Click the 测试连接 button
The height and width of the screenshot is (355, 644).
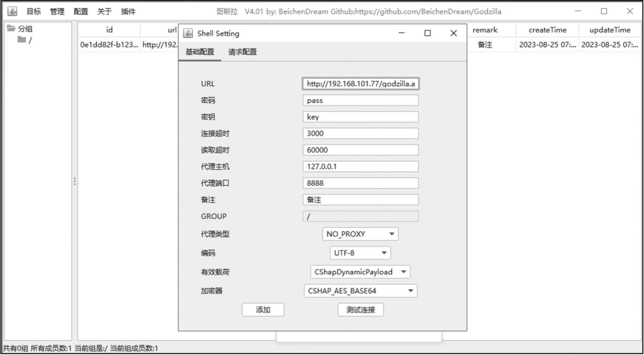point(361,310)
